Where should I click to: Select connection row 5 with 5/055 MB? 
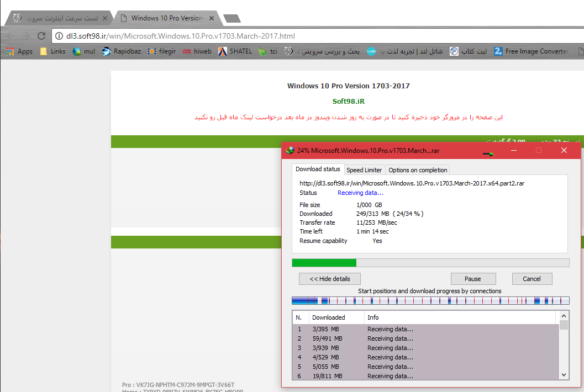click(x=426, y=367)
